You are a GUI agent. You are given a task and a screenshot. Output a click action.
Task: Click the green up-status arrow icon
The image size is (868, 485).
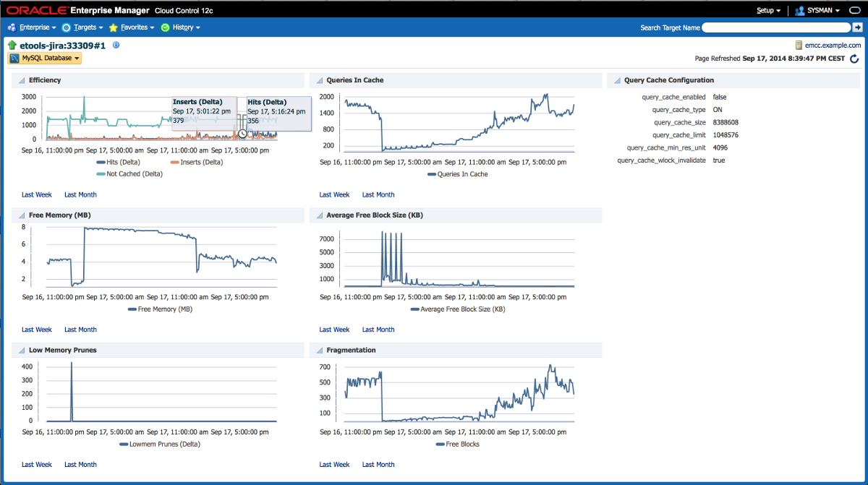coord(12,46)
